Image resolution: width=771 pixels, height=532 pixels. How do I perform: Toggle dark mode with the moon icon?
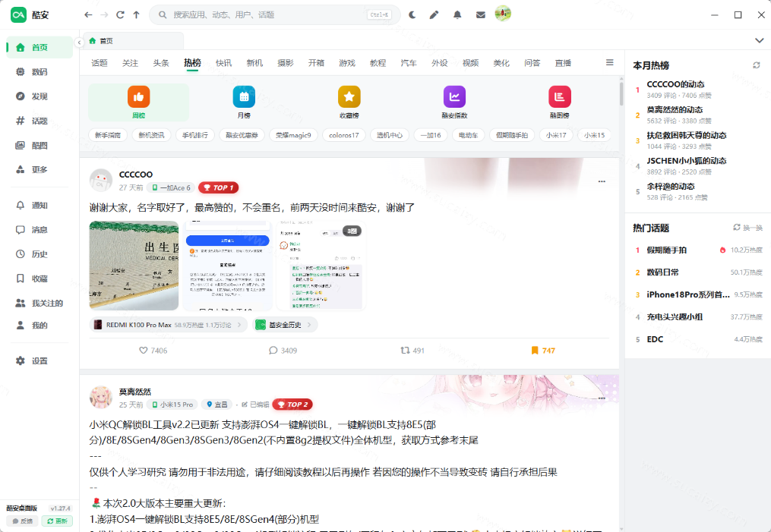click(412, 14)
